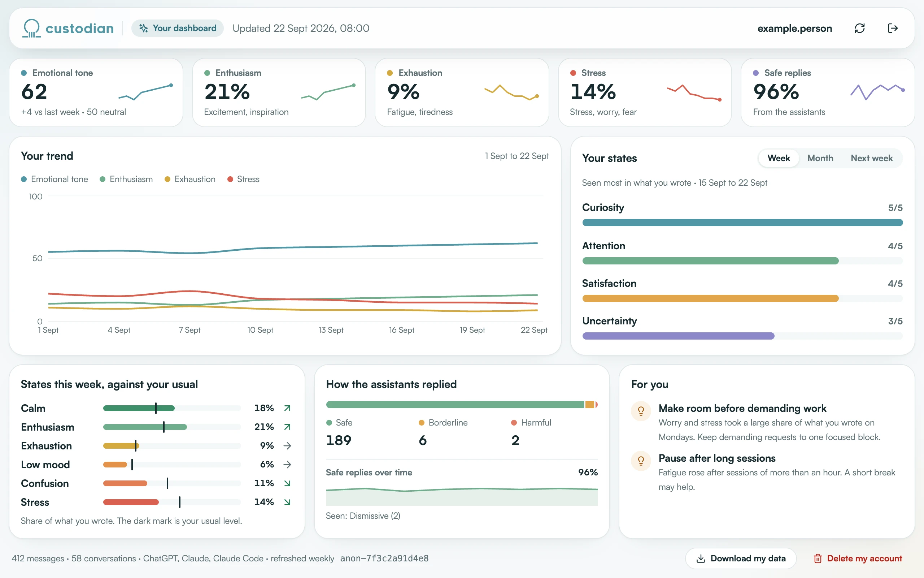Viewport: 924px width, 578px height.
Task: Click the Satisfaction progress bar
Action: click(x=742, y=298)
